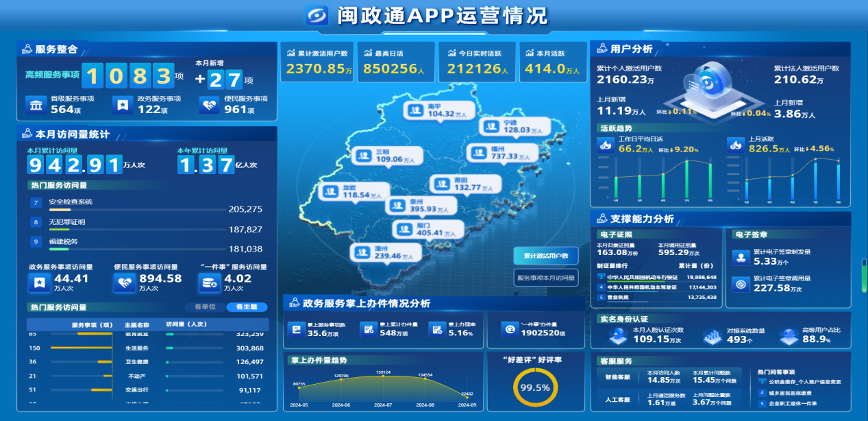Toggle map to 累计激活用户数
868x421 pixels.
point(546,256)
